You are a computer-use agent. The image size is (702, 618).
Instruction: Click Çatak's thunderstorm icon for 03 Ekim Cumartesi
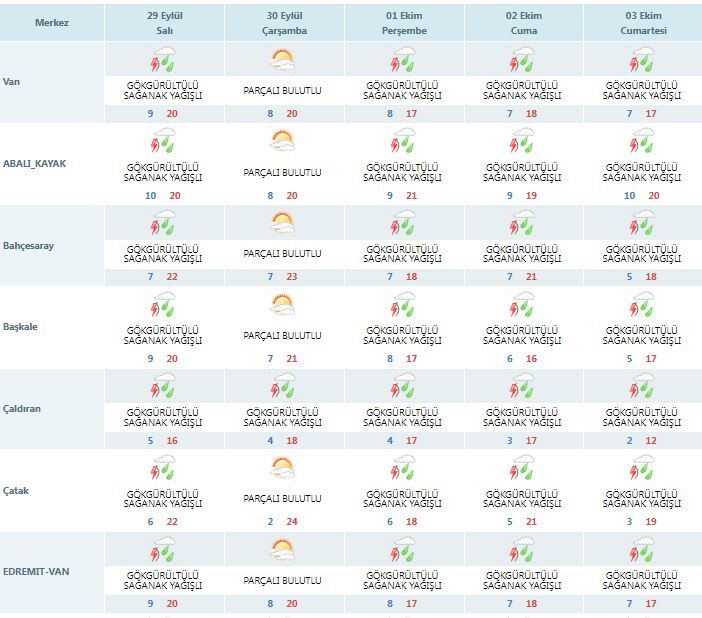point(642,468)
